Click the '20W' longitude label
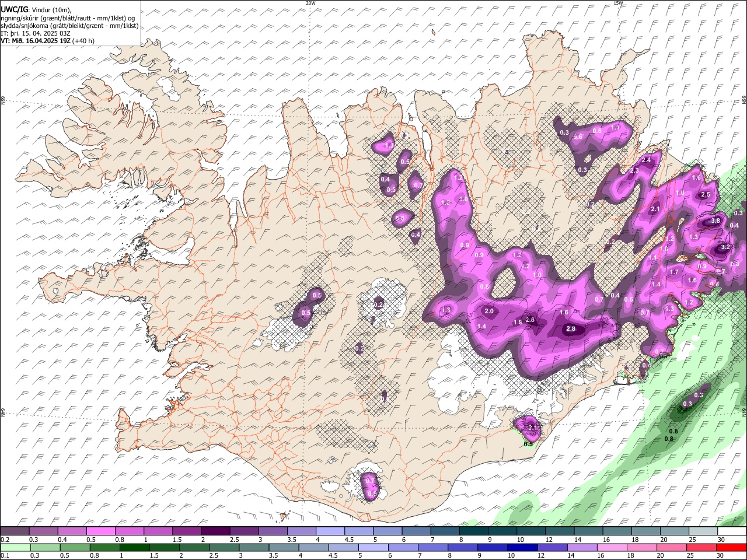This screenshot has height=560, width=747. [310, 3]
